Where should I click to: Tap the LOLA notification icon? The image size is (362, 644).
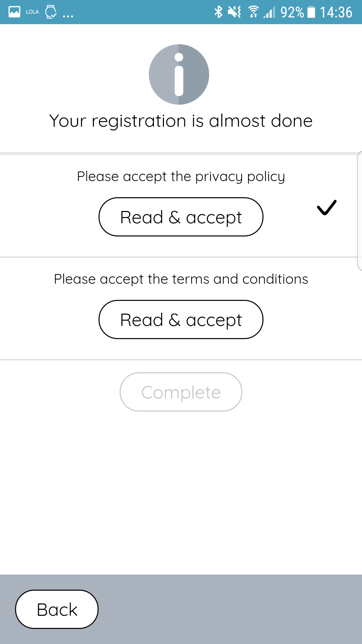click(32, 12)
